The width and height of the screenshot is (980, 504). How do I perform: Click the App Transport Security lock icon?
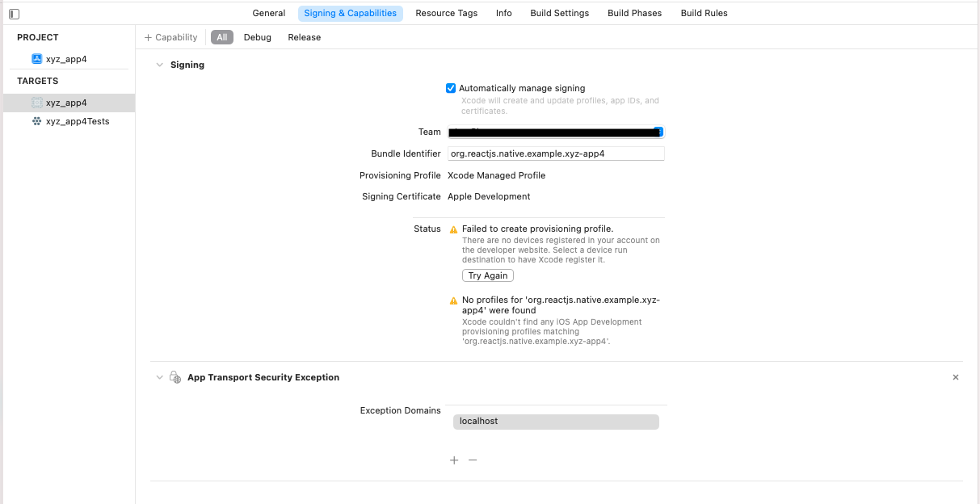point(175,377)
